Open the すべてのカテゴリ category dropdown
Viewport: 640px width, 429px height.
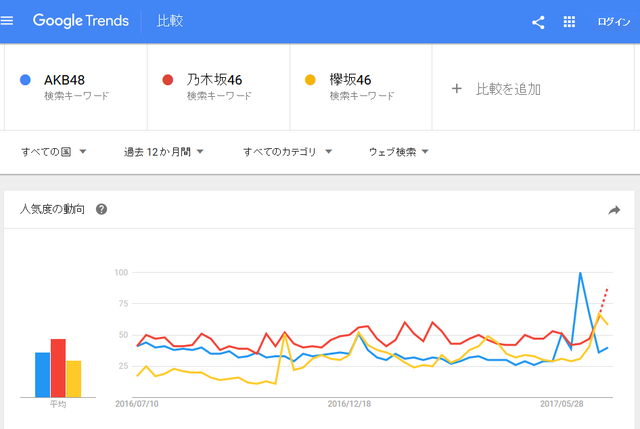tap(287, 152)
